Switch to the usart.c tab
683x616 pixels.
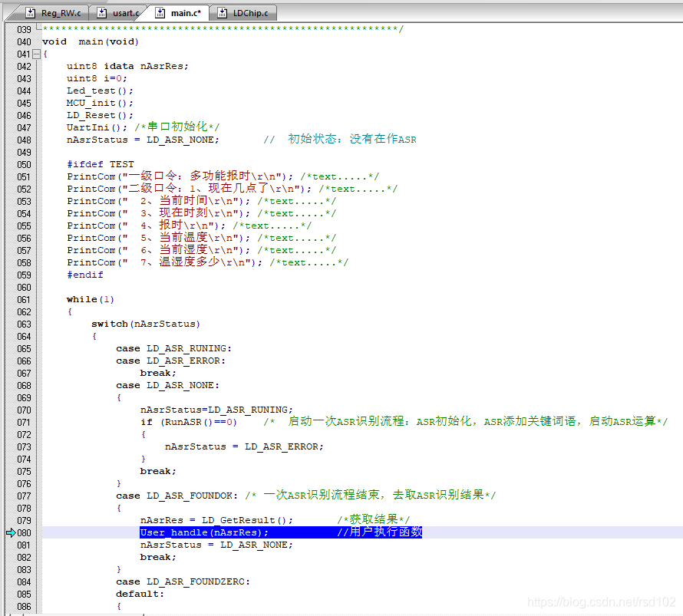coord(118,13)
